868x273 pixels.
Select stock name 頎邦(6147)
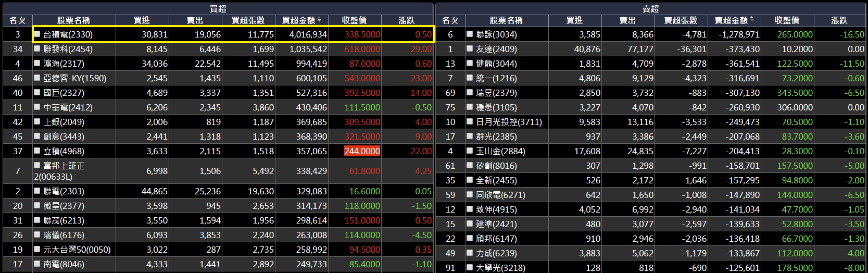(496, 239)
